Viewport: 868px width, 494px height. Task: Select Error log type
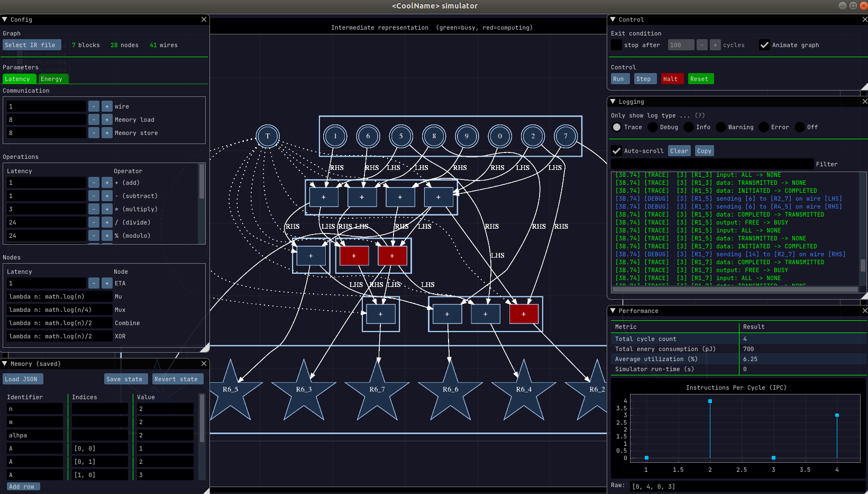(764, 127)
